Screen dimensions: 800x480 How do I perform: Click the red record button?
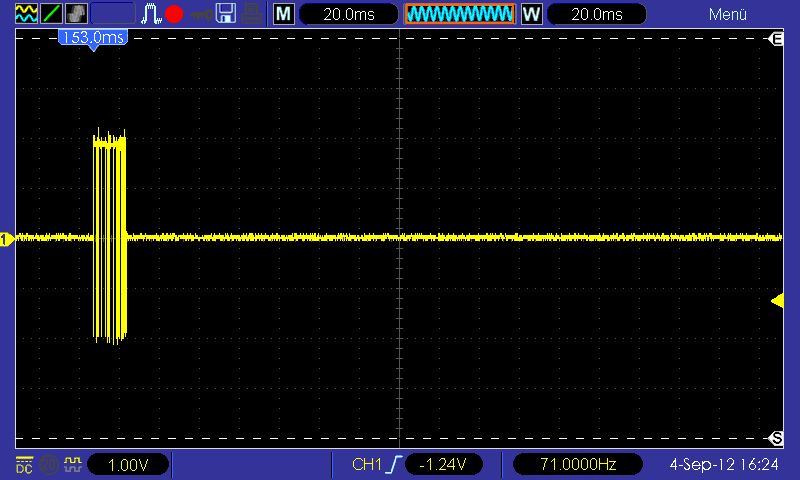pos(174,14)
